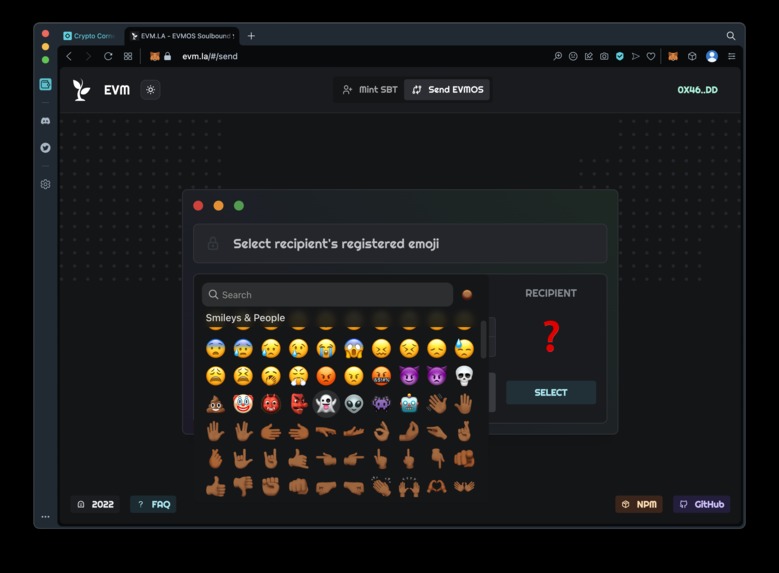Open the connected wallet 0X46..DD
The width and height of the screenshot is (779, 573).
(x=698, y=90)
